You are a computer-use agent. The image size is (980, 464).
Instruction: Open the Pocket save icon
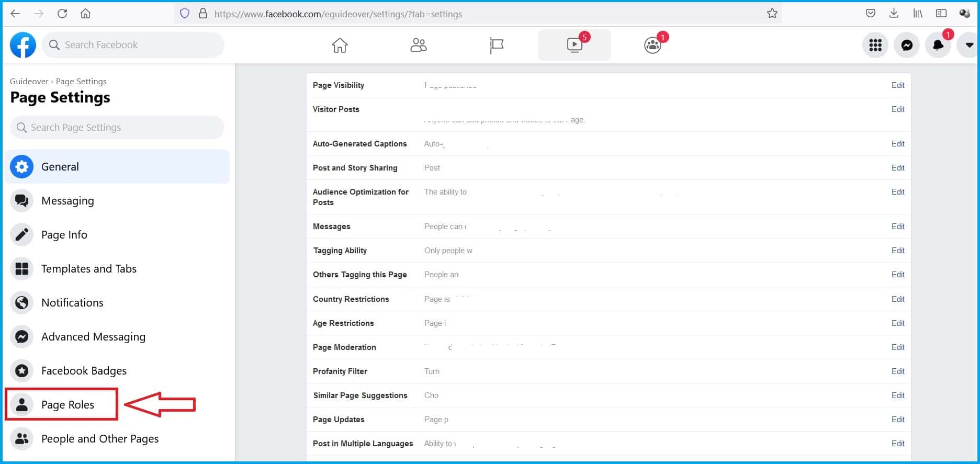(871, 14)
